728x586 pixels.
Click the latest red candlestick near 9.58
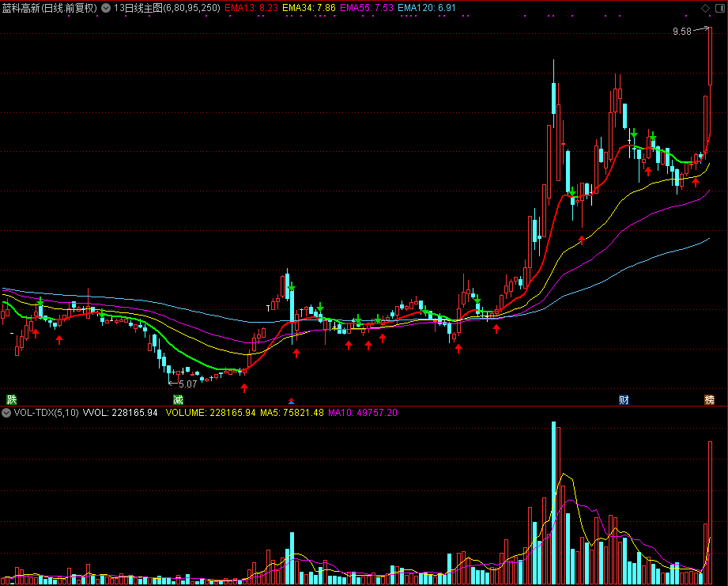pos(710,56)
